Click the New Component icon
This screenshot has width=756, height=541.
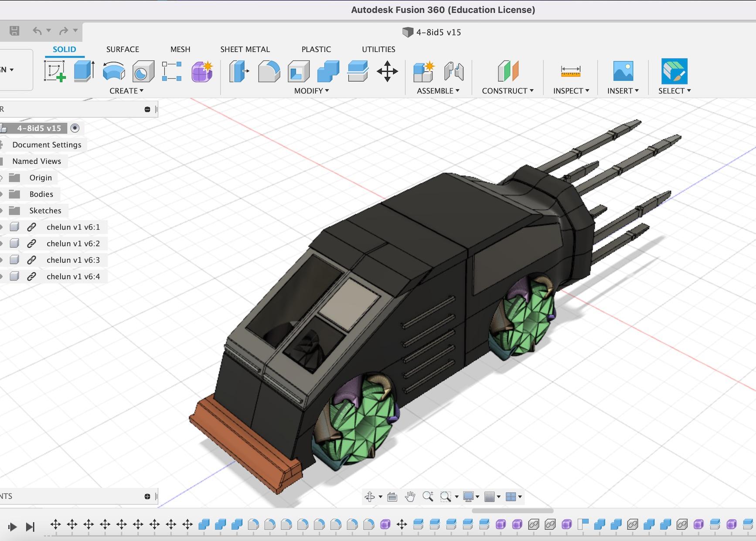(424, 71)
